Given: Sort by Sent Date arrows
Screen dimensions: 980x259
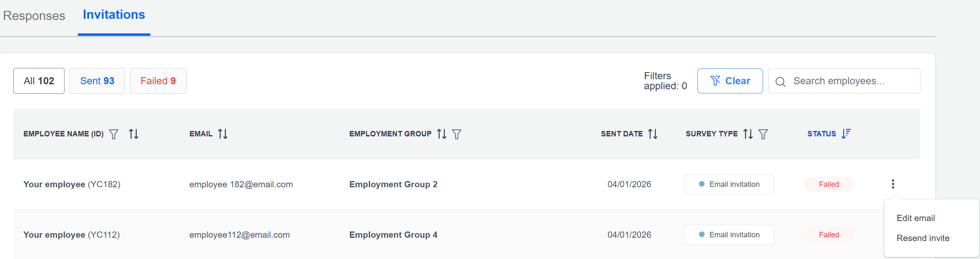Looking at the screenshot, I should (x=653, y=134).
